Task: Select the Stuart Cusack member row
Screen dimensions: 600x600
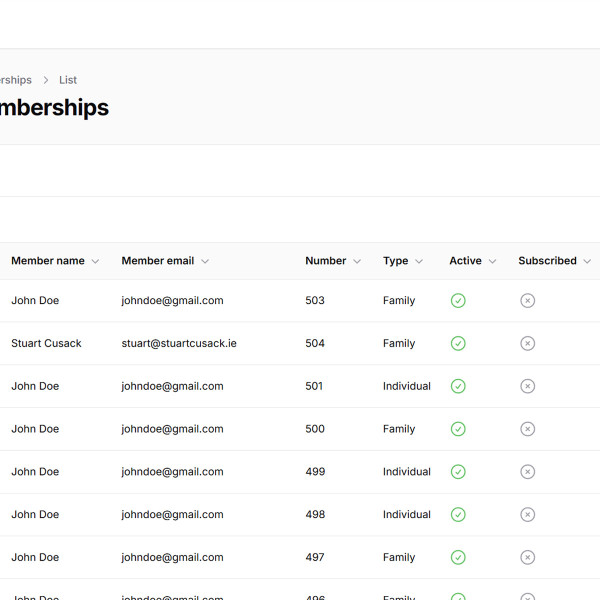Action: click(46, 343)
